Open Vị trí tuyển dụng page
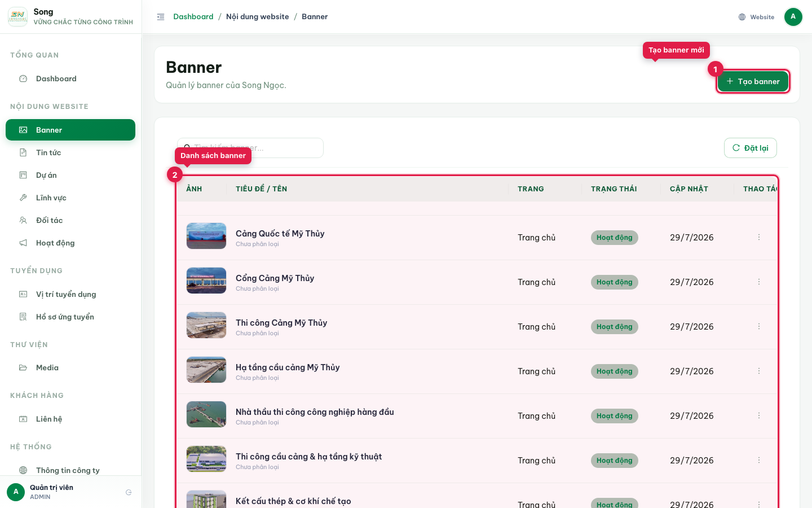 point(70,294)
